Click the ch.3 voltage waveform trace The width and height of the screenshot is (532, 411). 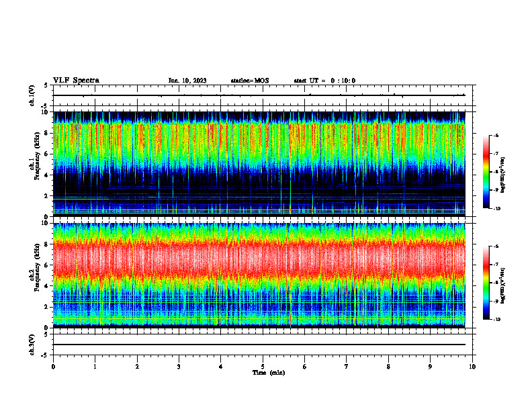[259, 345]
